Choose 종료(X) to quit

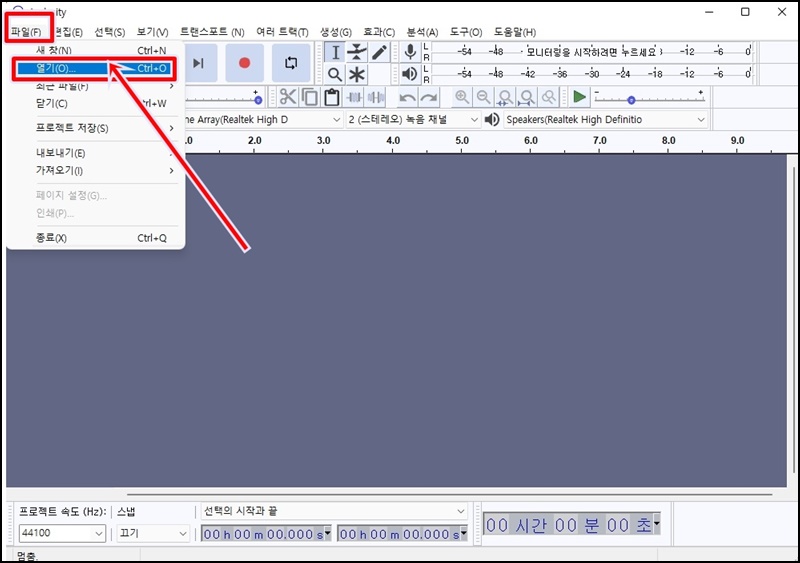[95, 238]
